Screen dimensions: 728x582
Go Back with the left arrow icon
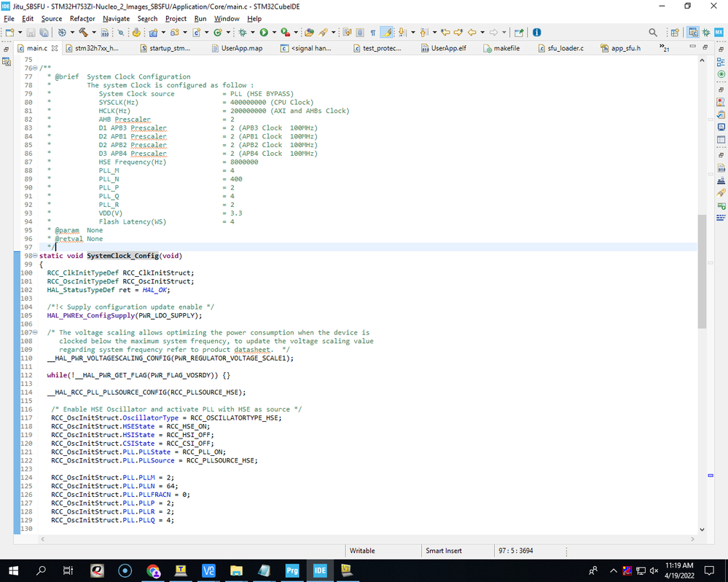point(472,33)
